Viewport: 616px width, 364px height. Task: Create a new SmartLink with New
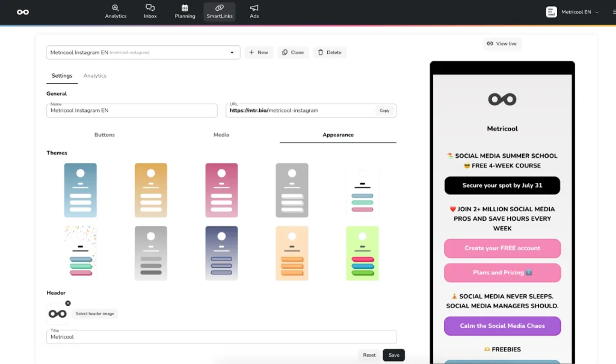coord(259,52)
